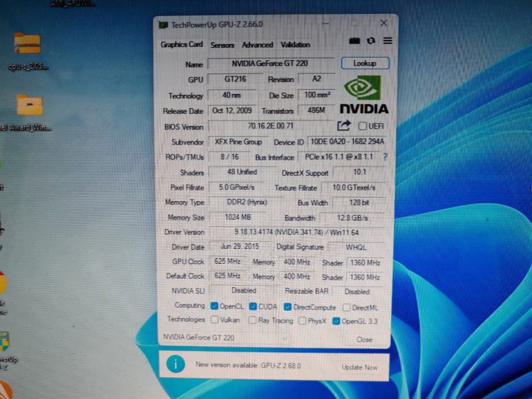Click the Default Clock Memory 400 MHz
This screenshot has width=532, height=399.
point(296,276)
